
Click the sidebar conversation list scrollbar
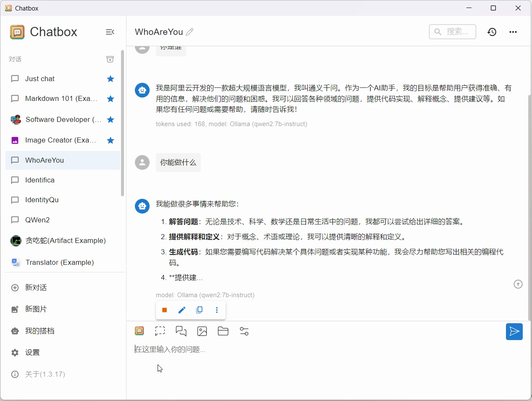122,123
